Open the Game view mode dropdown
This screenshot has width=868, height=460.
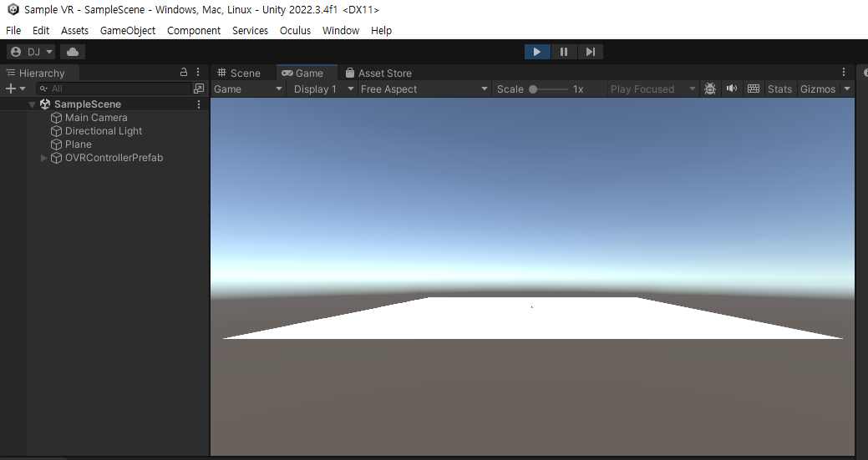point(248,89)
